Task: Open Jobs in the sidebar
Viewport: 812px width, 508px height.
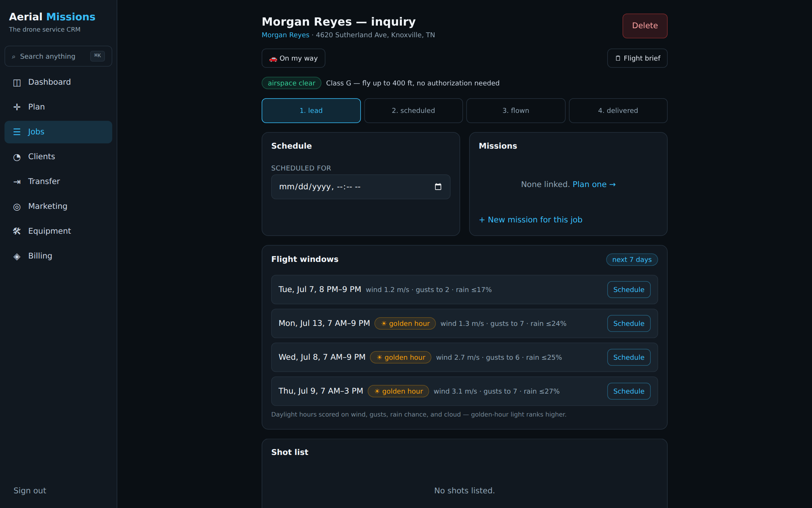Action: coord(58,132)
